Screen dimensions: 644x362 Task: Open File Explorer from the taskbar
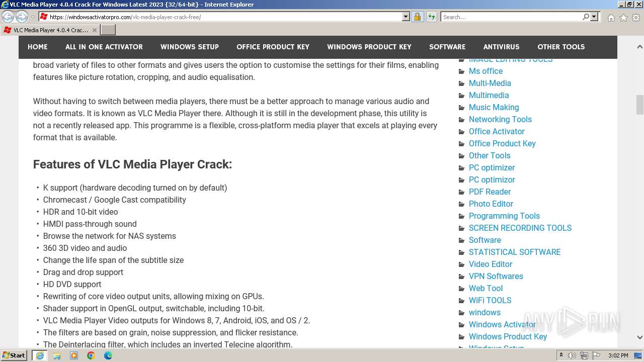coord(57,355)
